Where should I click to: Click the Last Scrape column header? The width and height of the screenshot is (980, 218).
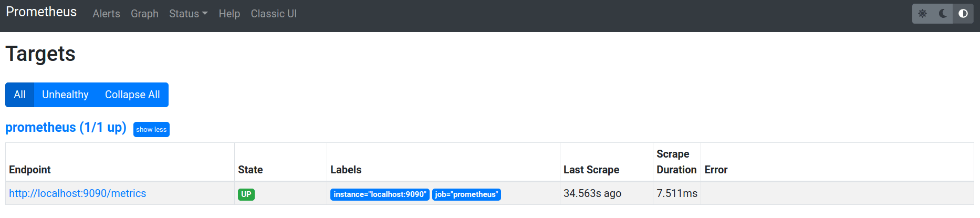coord(591,170)
